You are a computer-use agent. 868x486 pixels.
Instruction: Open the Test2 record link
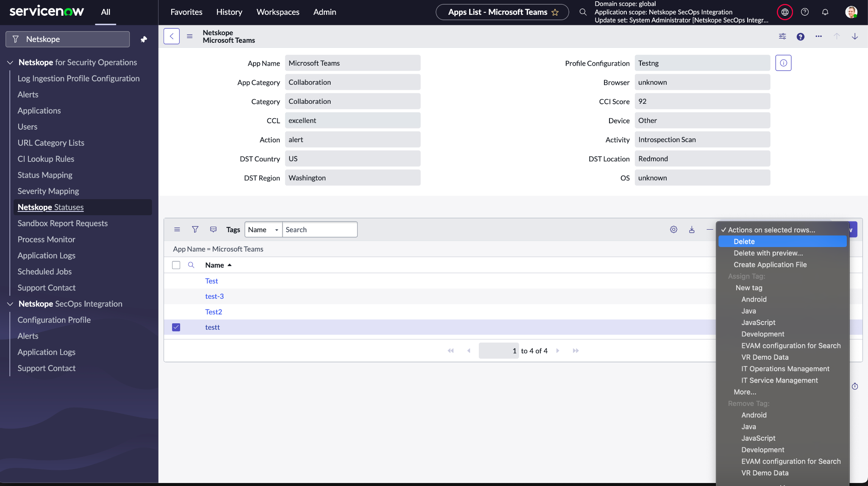[214, 312]
